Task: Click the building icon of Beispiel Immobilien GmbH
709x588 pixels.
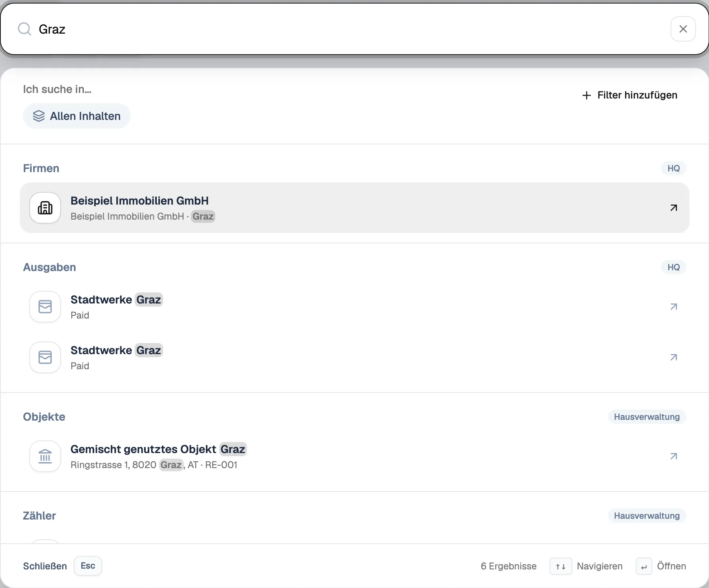Action: [45, 208]
